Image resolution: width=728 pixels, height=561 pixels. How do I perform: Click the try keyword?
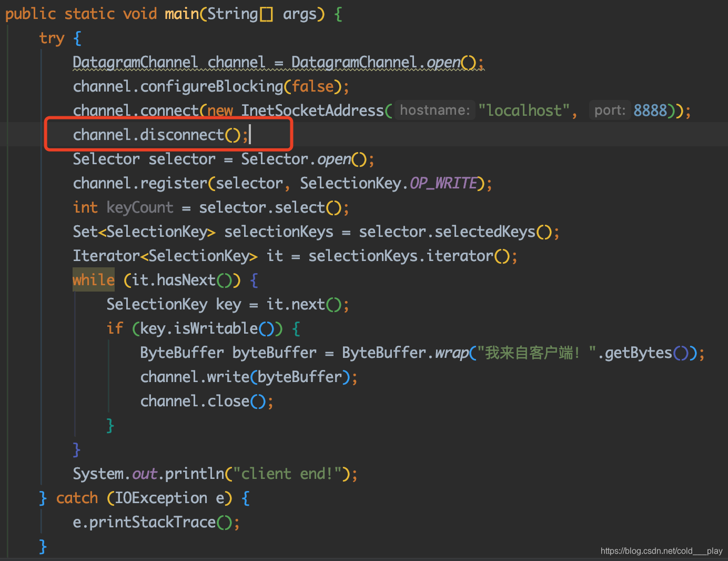52,38
